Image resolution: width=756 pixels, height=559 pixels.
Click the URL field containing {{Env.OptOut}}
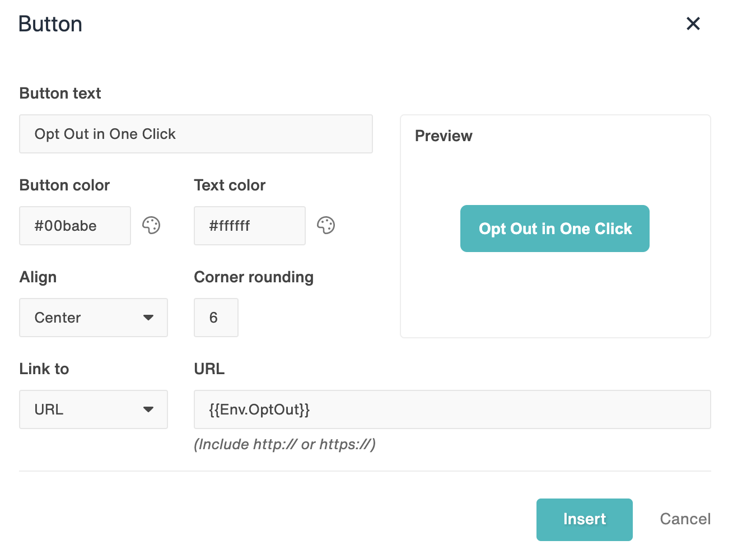pos(452,409)
